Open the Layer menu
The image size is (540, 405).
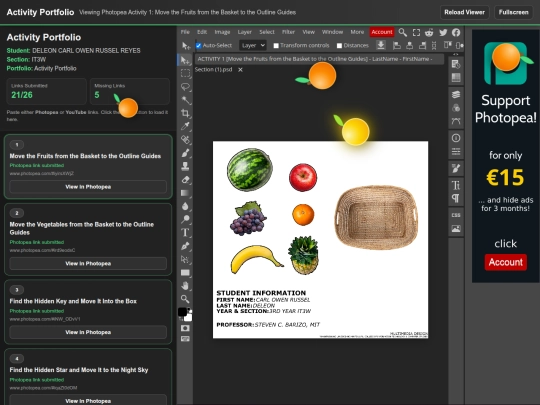tap(245, 32)
